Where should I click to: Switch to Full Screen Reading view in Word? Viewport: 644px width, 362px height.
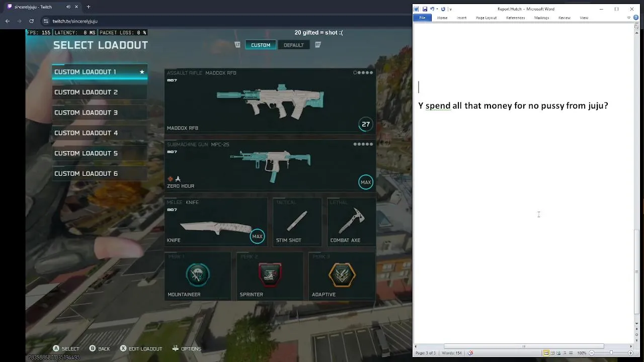[552, 353]
